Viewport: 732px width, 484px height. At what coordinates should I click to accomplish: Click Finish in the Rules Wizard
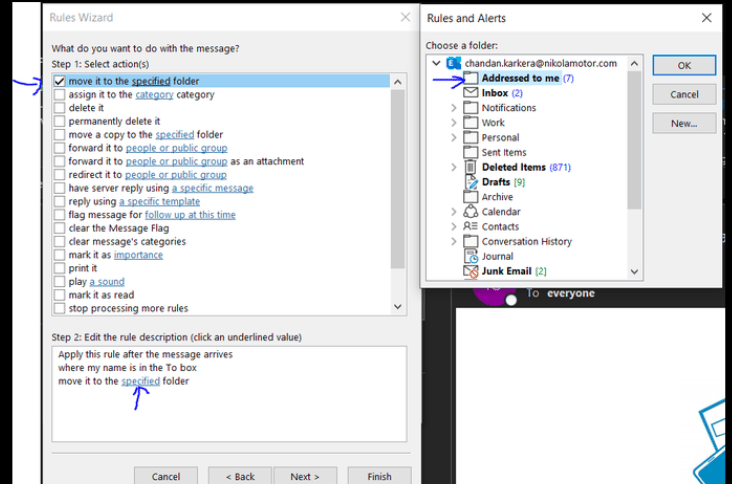pos(379,476)
